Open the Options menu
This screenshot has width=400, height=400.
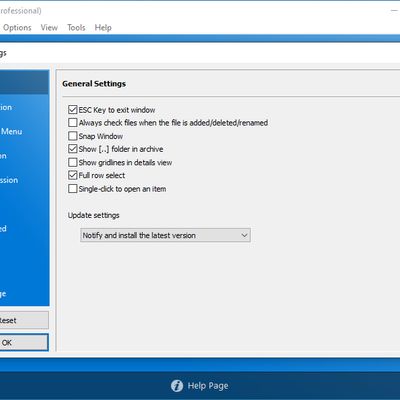[17, 28]
